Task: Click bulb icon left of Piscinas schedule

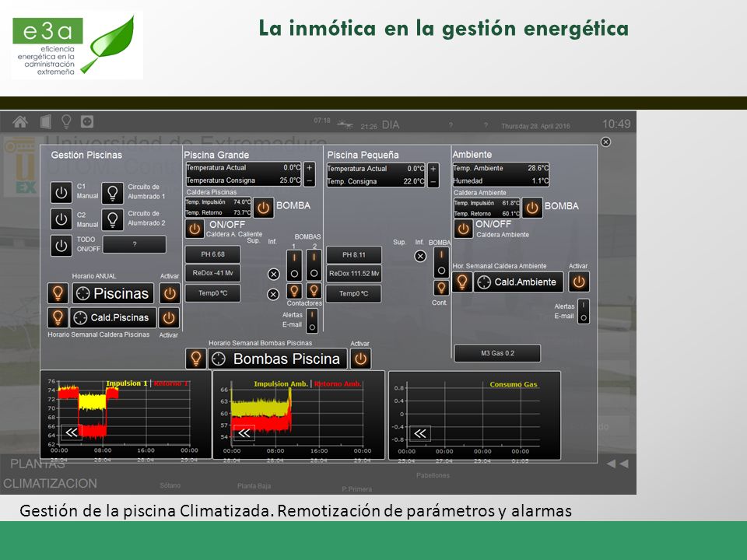Action: tap(58, 293)
